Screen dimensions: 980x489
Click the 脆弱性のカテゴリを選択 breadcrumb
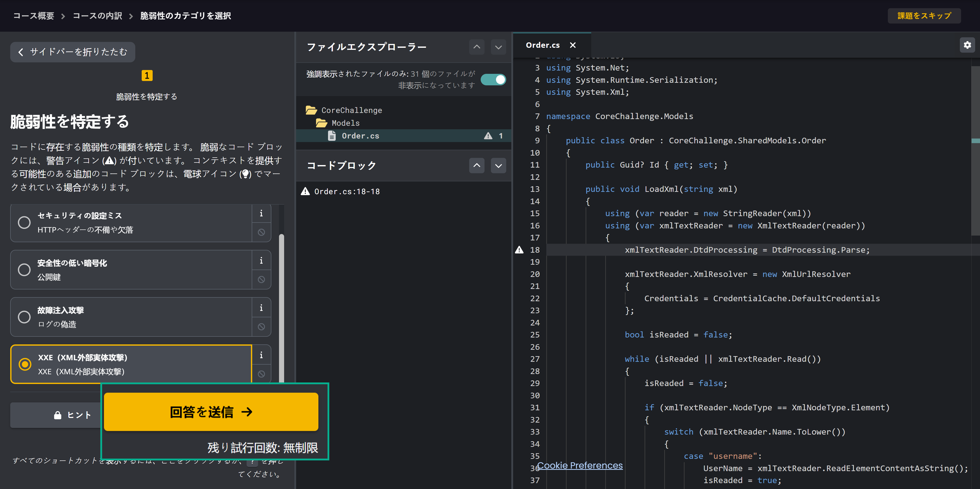[186, 16]
